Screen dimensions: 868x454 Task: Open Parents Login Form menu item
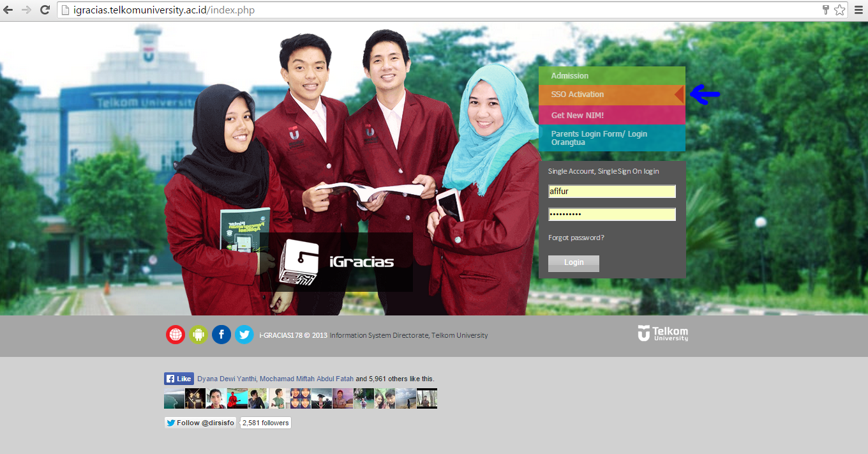pos(611,138)
